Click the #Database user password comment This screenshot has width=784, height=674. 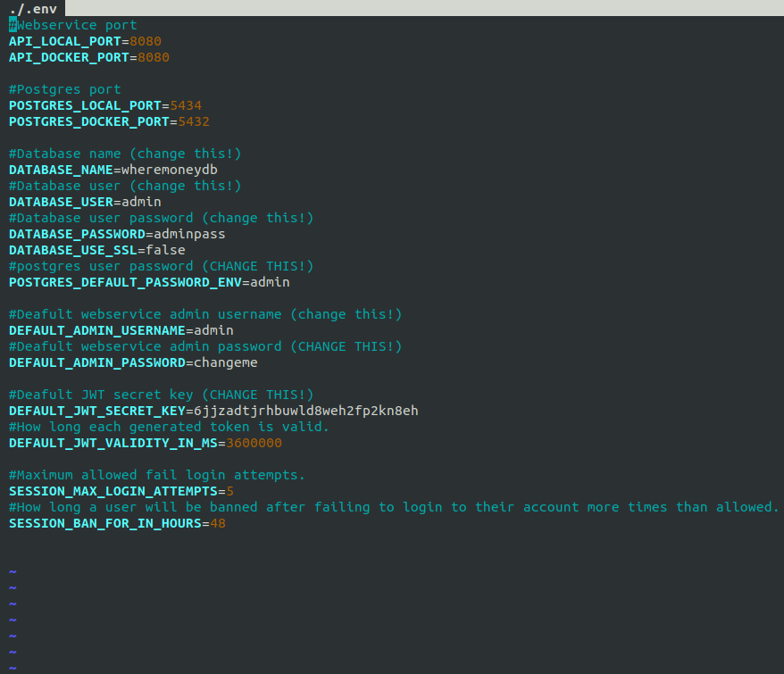click(x=161, y=218)
